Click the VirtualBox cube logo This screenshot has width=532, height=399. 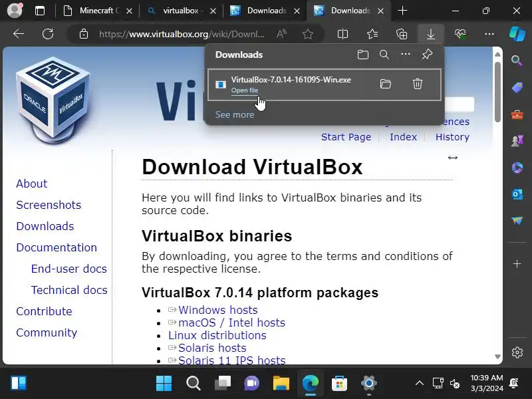pyautogui.click(x=53, y=100)
